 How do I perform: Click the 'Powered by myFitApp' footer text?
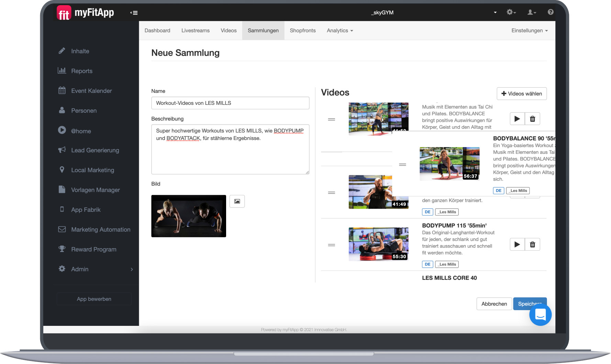tap(304, 330)
